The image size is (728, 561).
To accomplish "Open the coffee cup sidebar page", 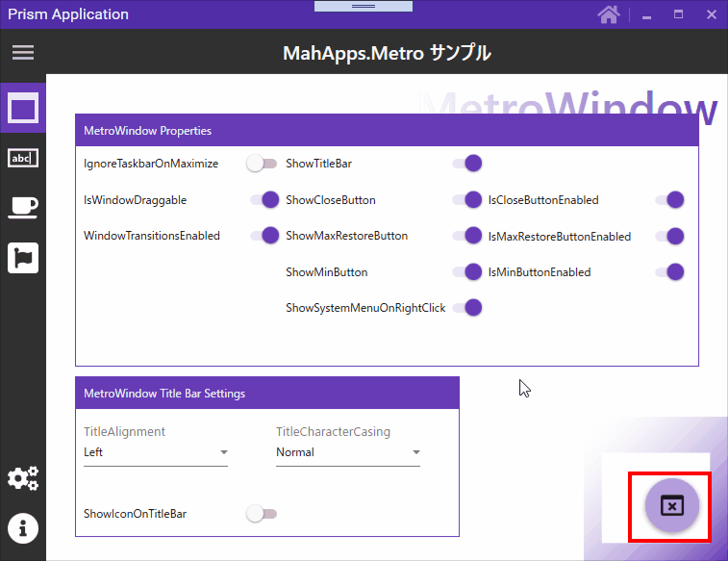I will point(23,207).
